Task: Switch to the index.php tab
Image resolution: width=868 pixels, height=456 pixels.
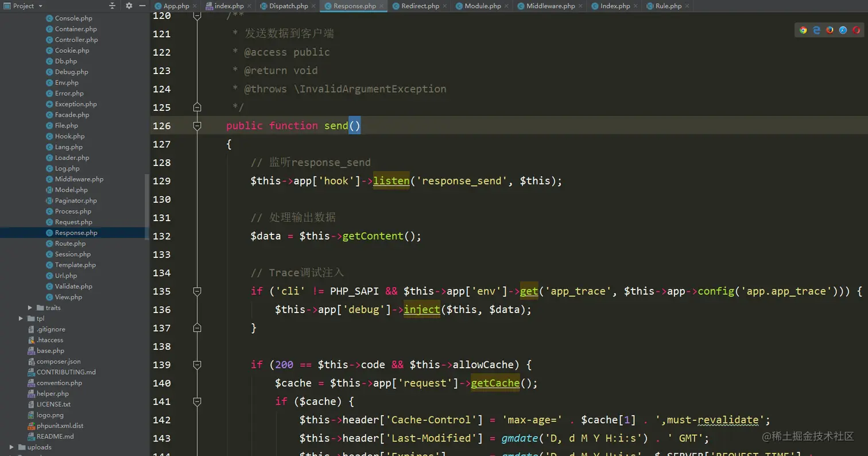Action: [229, 6]
